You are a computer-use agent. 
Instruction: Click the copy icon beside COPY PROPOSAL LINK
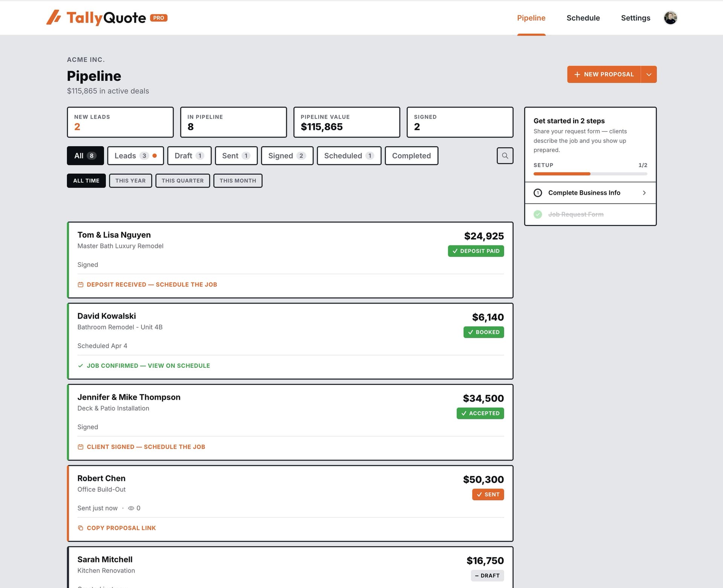point(81,528)
